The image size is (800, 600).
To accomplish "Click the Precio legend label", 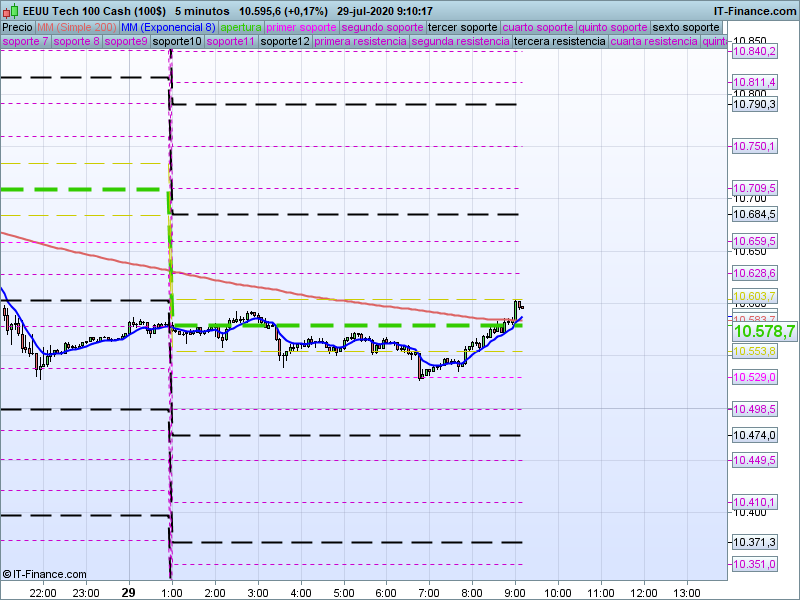I will 17,27.
